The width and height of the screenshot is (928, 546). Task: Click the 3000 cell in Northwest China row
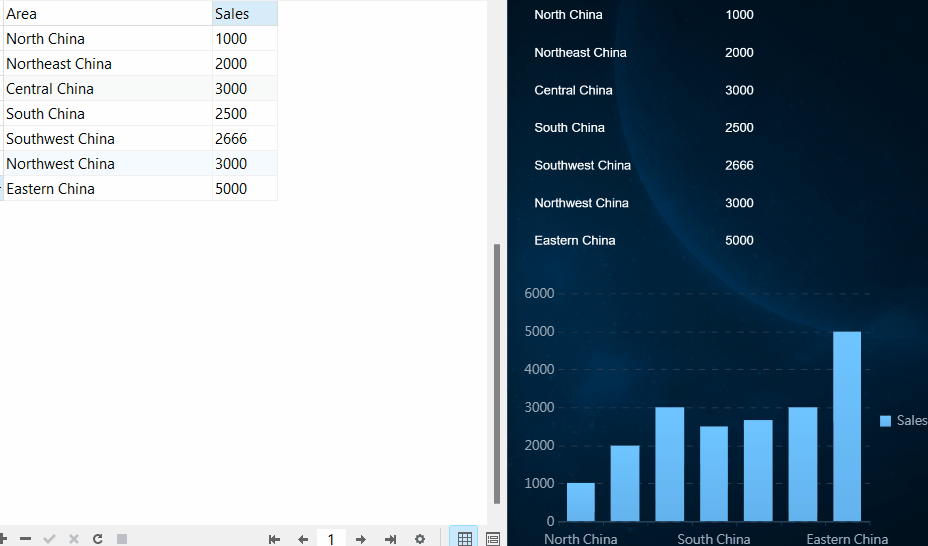tap(244, 163)
